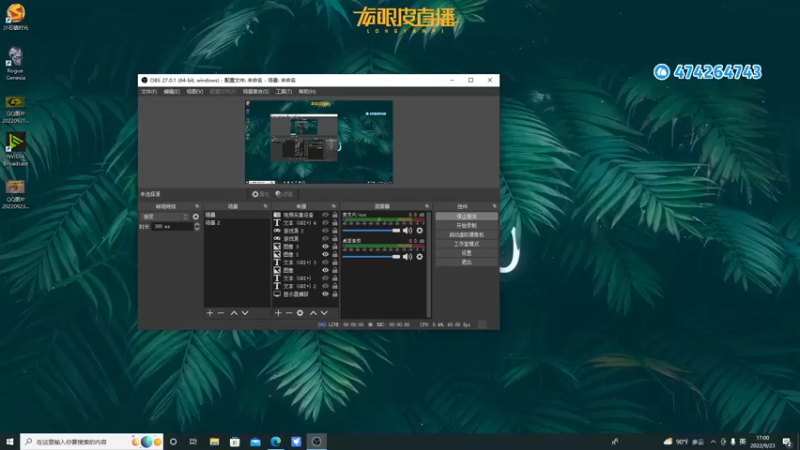Remove selected source with the Sources panel minus icon
The image size is (800, 450).
click(289, 313)
